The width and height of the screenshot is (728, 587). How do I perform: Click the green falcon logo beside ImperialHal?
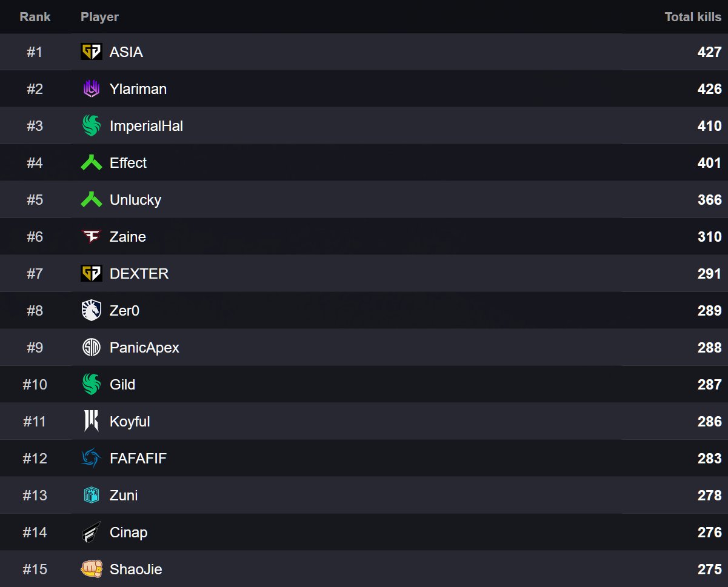92,126
